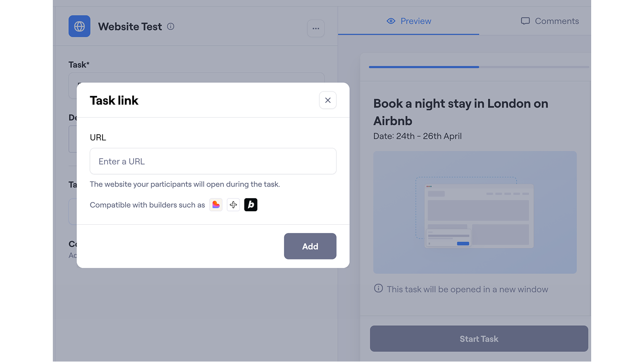
Task: Focus the Enter a URL field
Action: 213,161
